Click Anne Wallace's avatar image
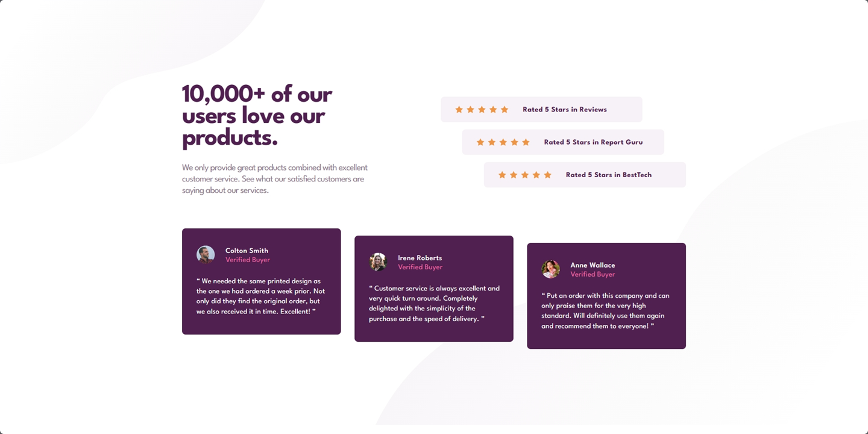This screenshot has width=868, height=434. click(550, 269)
